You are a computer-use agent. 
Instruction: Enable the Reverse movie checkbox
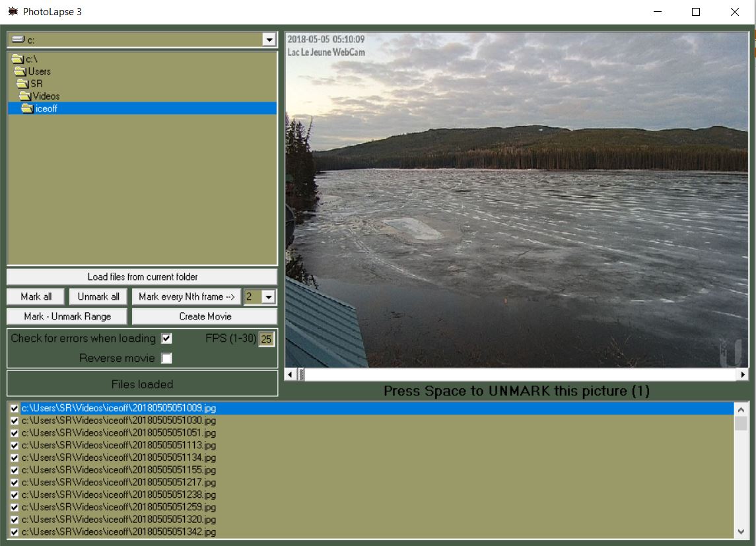click(x=167, y=357)
